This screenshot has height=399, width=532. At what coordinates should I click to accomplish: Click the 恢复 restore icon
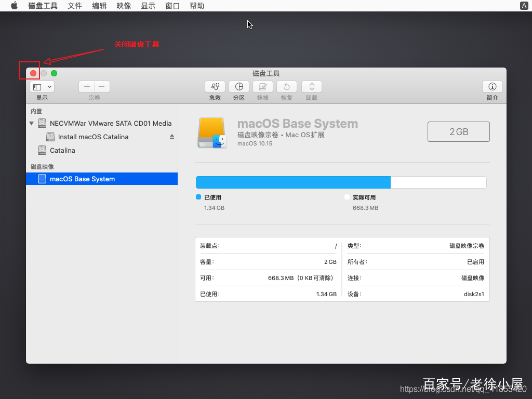(x=287, y=87)
